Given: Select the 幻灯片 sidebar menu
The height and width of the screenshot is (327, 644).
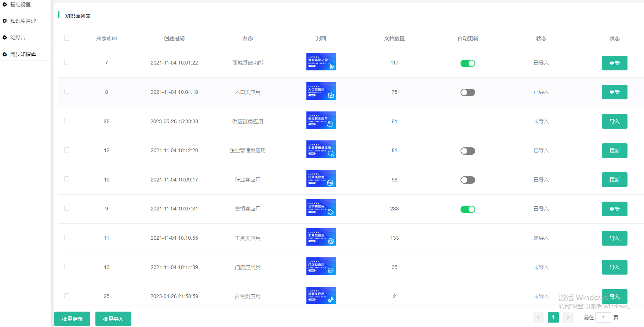Looking at the screenshot, I should coord(18,37).
